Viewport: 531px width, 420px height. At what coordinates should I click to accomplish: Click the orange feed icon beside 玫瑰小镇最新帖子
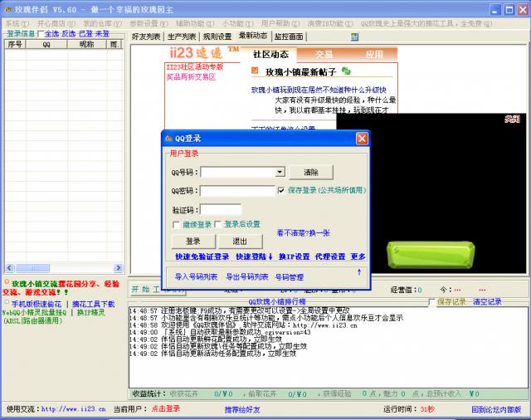click(255, 71)
